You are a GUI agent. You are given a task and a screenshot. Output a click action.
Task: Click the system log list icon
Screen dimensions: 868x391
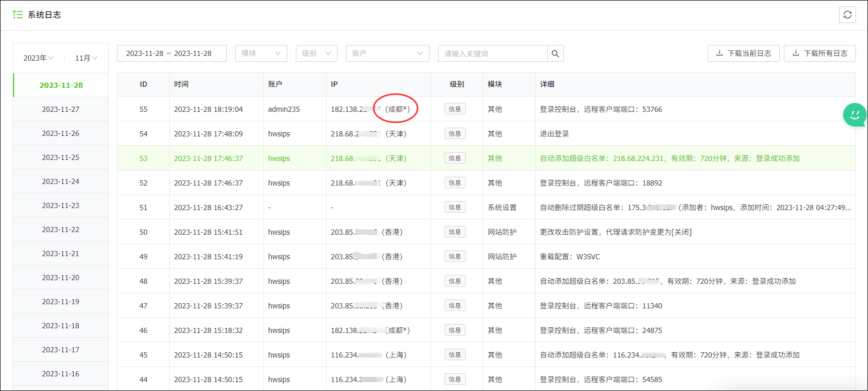pos(18,15)
